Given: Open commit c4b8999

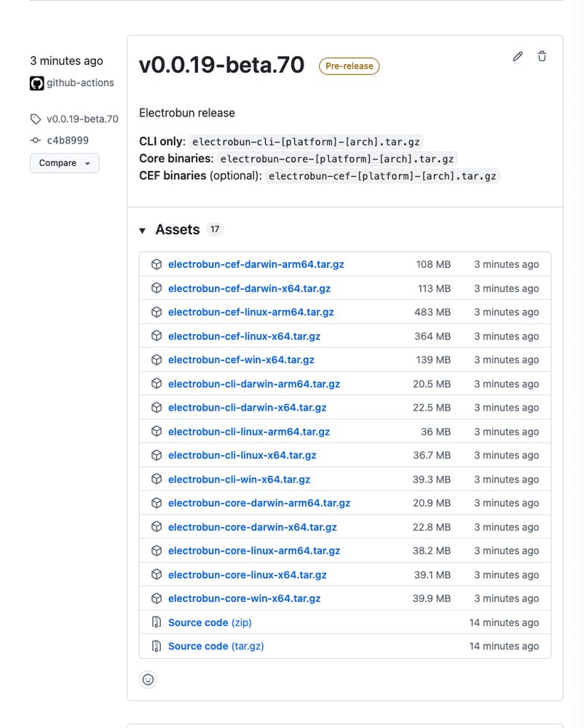Looking at the screenshot, I should 67,141.
